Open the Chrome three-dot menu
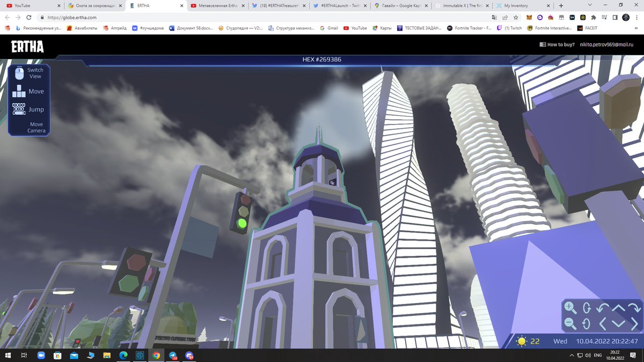 636,17
